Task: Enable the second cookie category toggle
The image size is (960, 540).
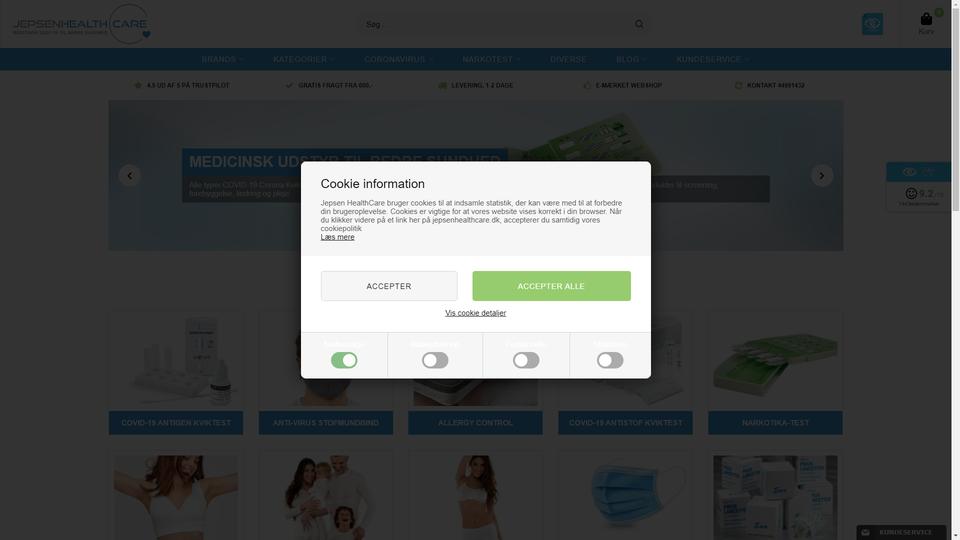Action: 435,360
